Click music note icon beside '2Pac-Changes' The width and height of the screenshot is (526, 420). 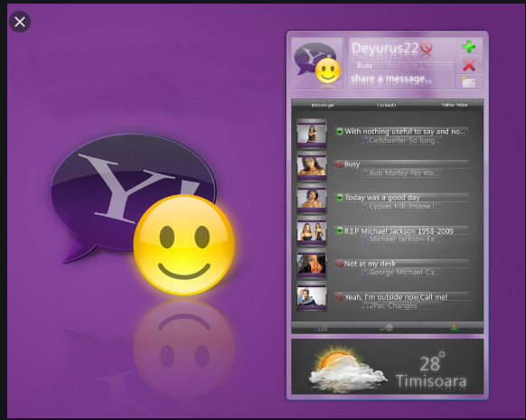365,306
